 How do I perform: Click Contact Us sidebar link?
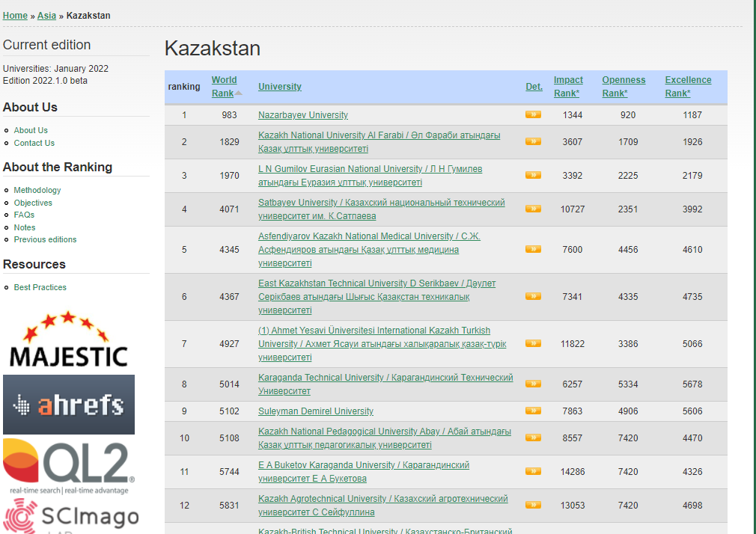[x=34, y=143]
